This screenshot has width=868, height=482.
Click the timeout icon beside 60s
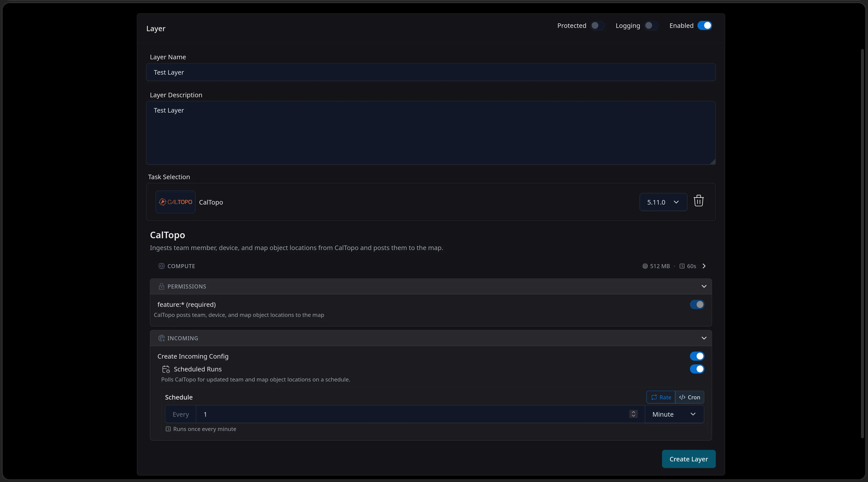pos(682,266)
